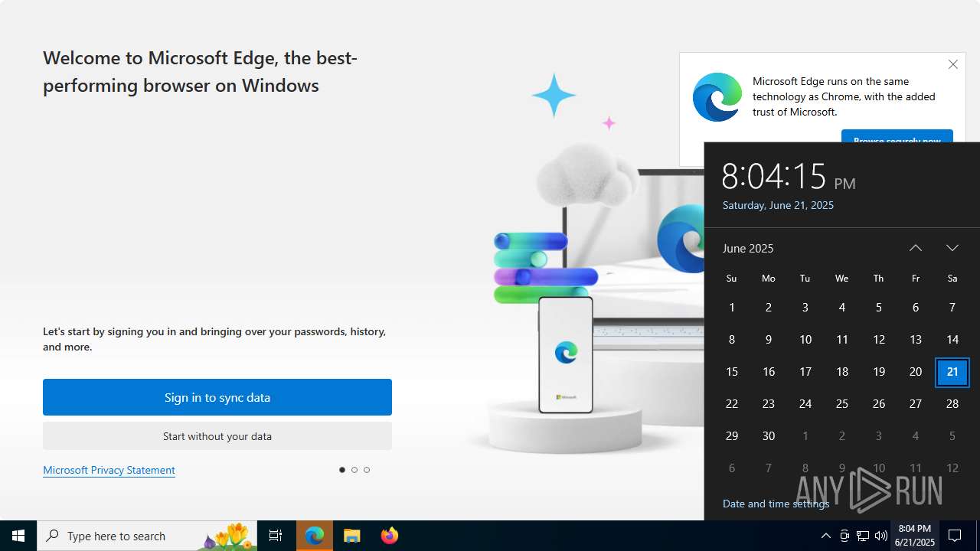Select June 14 in the calendar
The image size is (980, 551).
pos(952,340)
